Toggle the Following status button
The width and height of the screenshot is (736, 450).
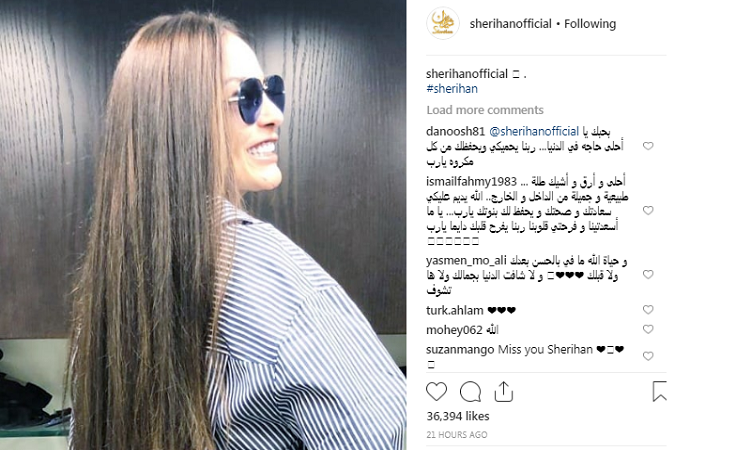590,23
